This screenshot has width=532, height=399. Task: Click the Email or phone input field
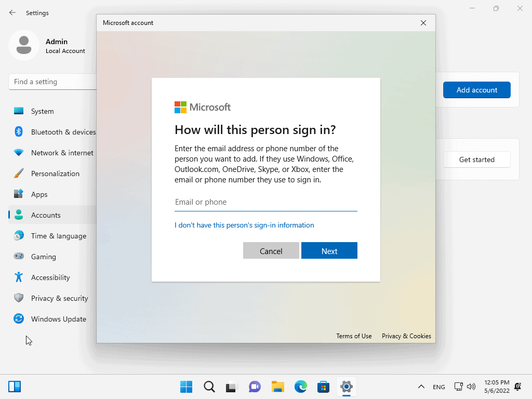(265, 202)
